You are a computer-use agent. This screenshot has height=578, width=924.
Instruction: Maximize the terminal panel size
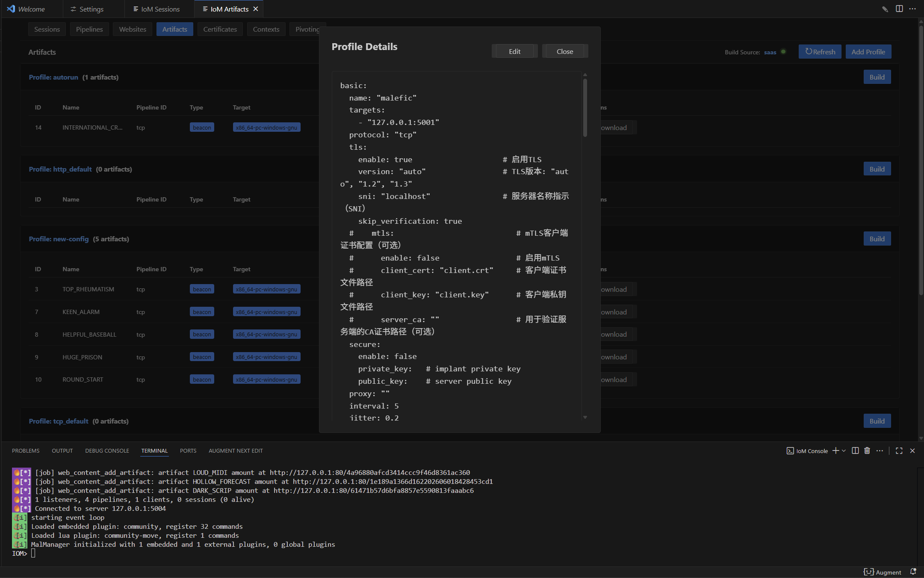point(899,451)
